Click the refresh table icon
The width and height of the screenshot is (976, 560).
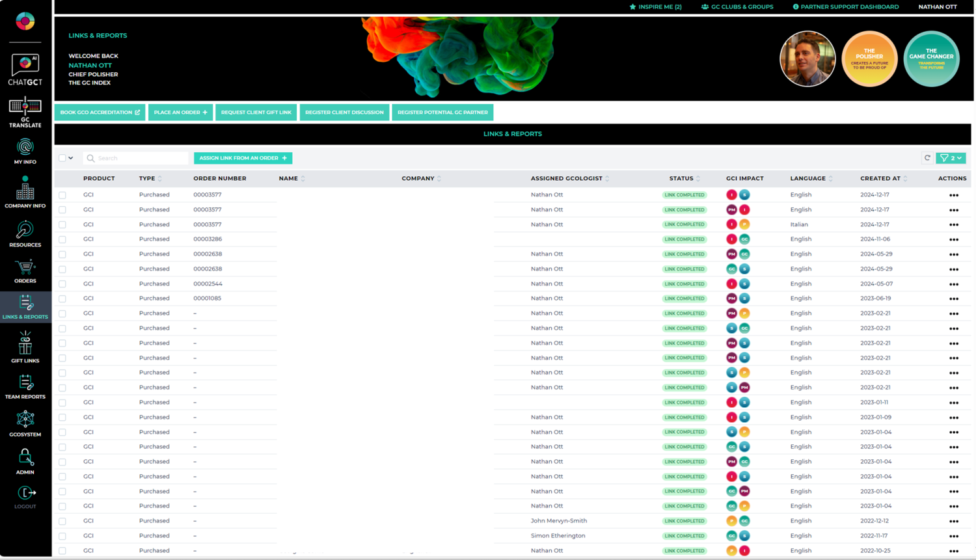pyautogui.click(x=927, y=158)
